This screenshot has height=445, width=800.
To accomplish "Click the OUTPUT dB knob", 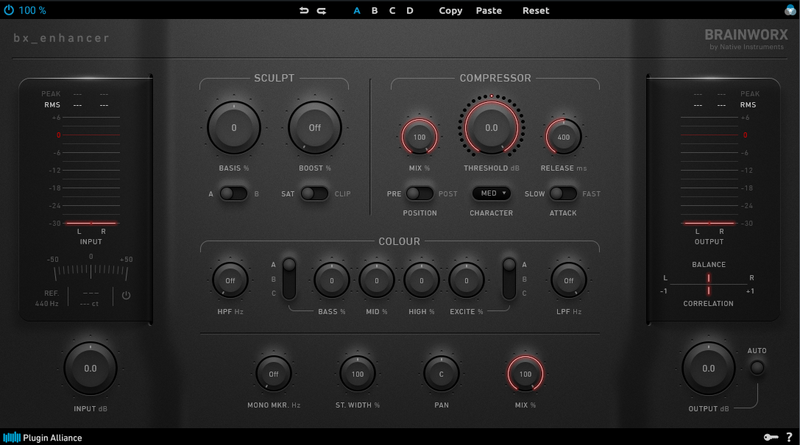I will [709, 368].
